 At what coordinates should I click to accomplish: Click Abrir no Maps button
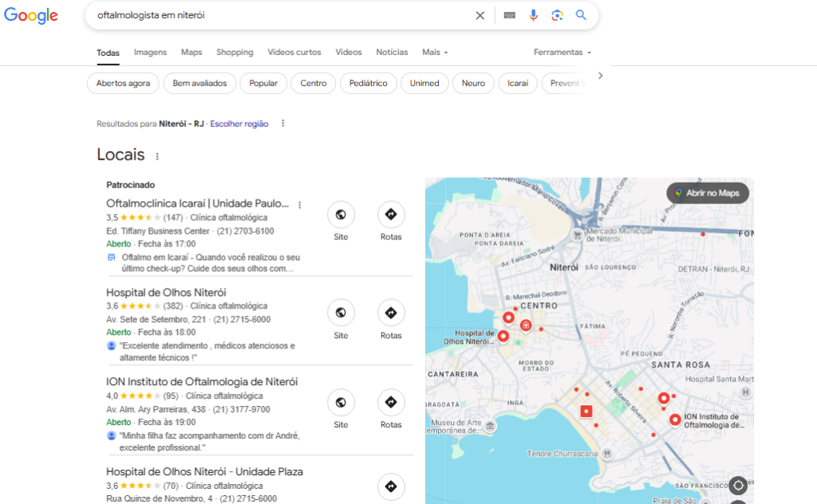click(708, 193)
